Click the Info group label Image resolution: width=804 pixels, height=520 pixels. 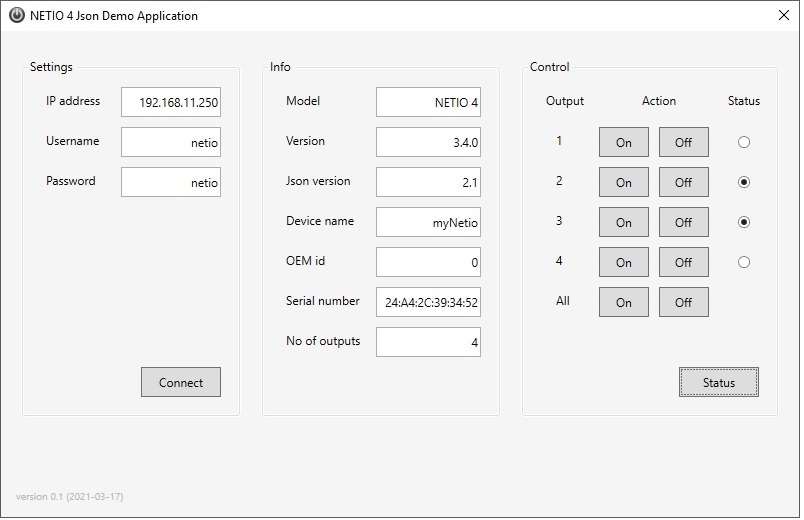pyautogui.click(x=280, y=67)
